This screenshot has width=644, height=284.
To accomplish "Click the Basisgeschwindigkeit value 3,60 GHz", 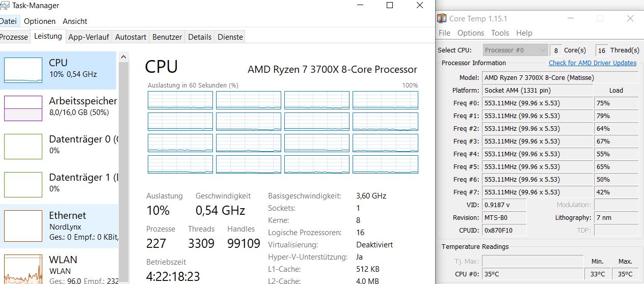I will [x=371, y=196].
